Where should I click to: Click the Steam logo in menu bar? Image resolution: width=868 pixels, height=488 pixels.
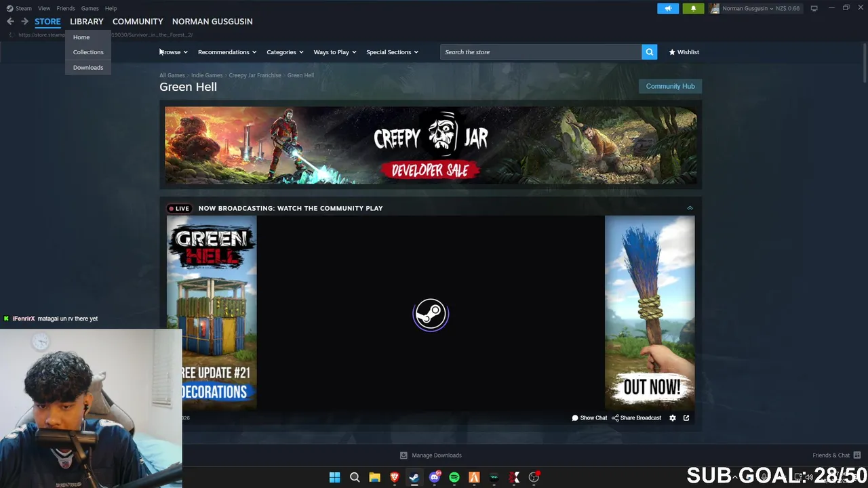pyautogui.click(x=9, y=8)
